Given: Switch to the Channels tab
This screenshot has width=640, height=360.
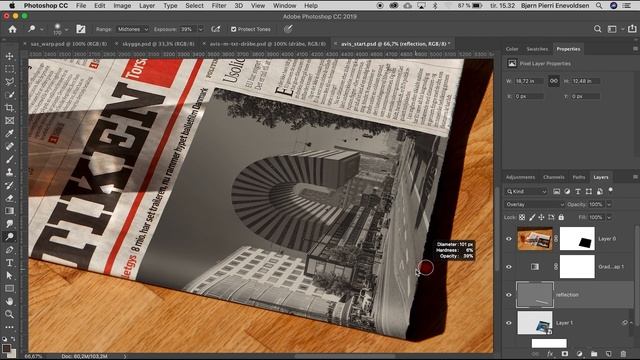Looking at the screenshot, I should 553,177.
